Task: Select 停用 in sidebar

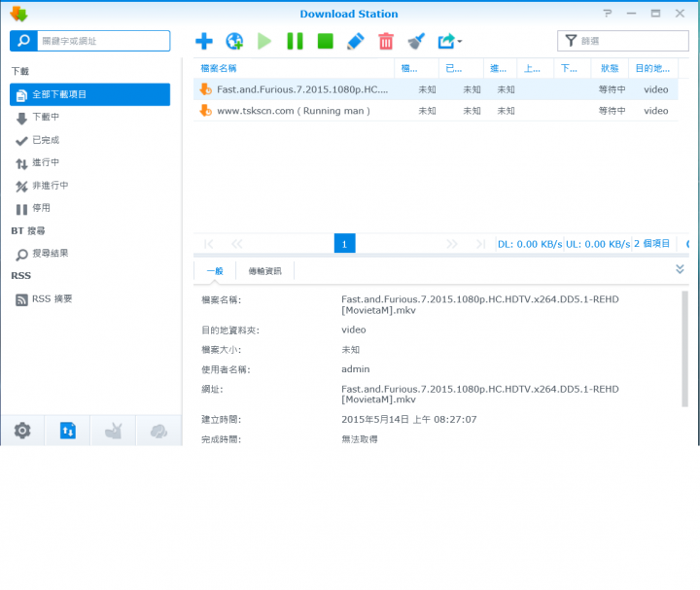Action: (x=89, y=208)
